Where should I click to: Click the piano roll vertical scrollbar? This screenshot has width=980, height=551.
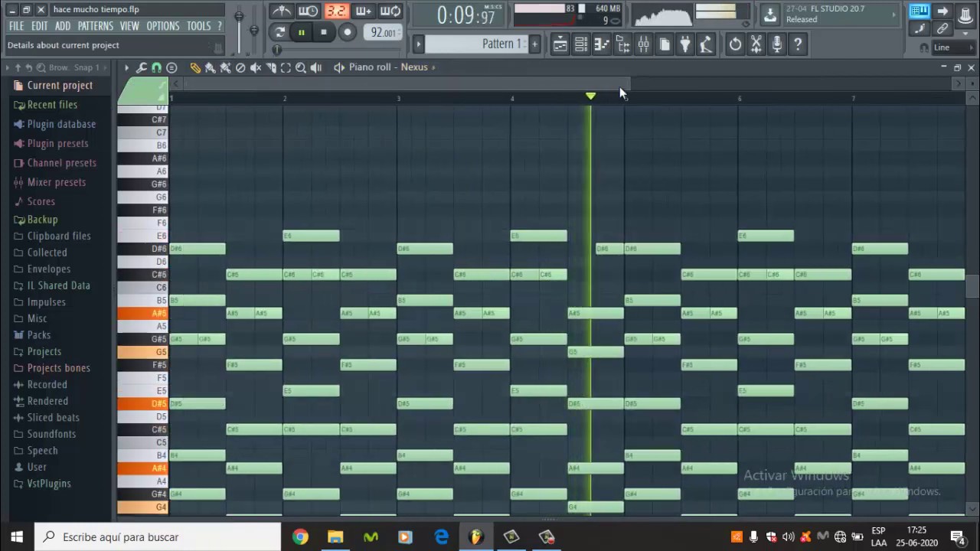(972, 286)
